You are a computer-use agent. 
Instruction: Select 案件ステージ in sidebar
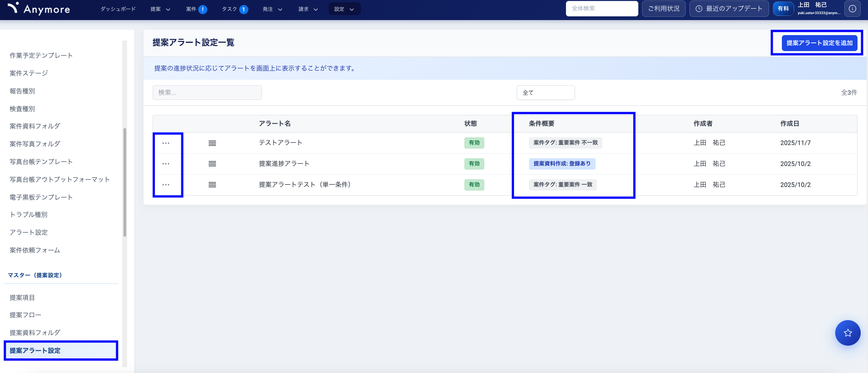29,73
